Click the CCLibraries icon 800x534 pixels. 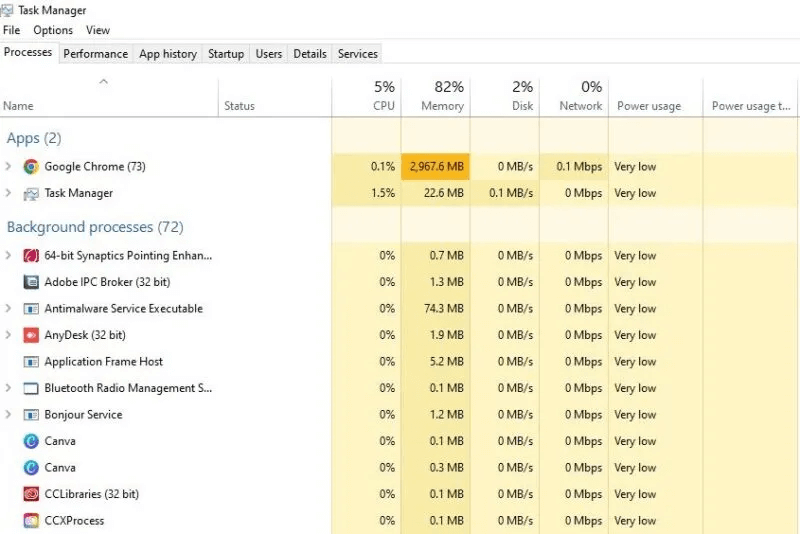coord(31,494)
